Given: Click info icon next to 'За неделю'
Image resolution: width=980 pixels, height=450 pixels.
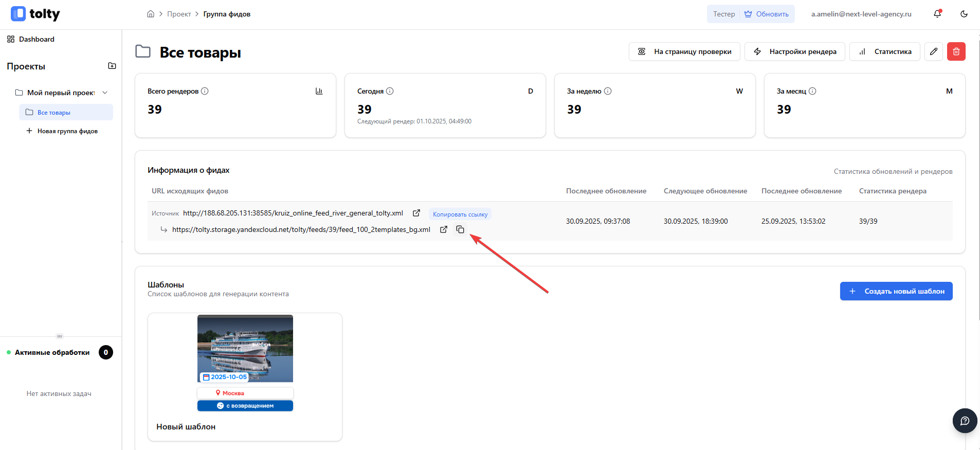Looking at the screenshot, I should coord(608,91).
